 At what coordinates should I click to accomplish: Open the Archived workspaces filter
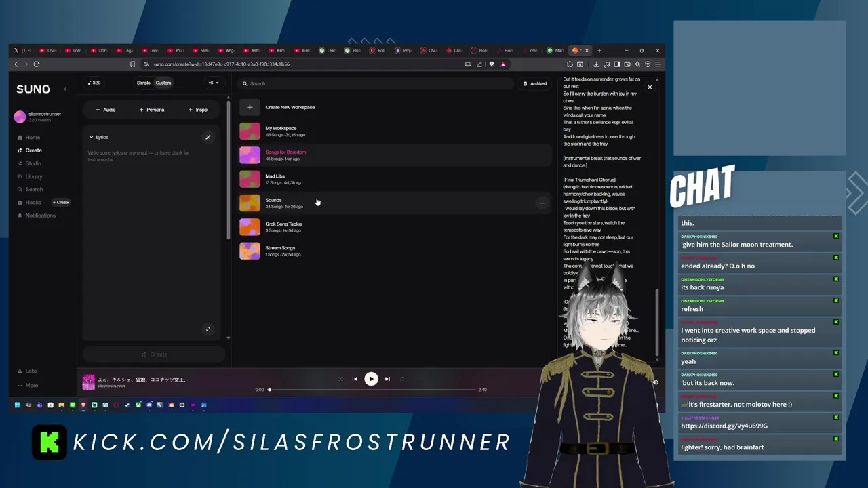[x=535, y=83]
